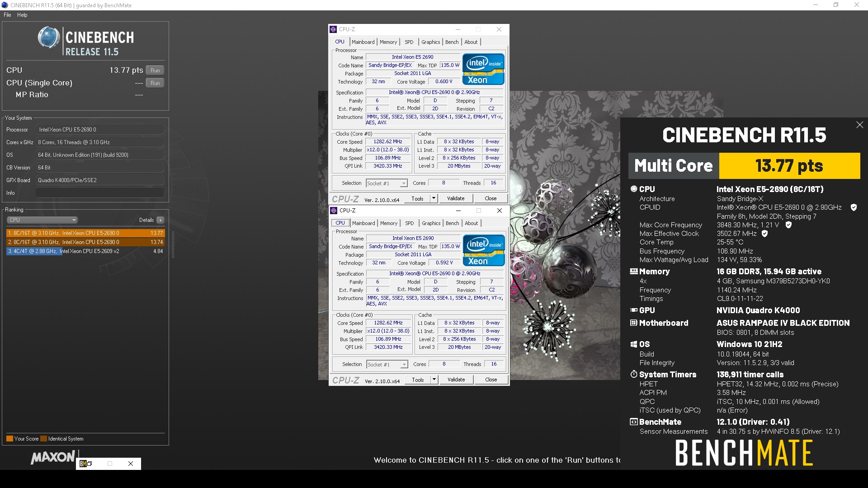868x488 pixels.
Task: Click the Intel Xeon logo in upper CPU-Z
Action: coord(483,69)
